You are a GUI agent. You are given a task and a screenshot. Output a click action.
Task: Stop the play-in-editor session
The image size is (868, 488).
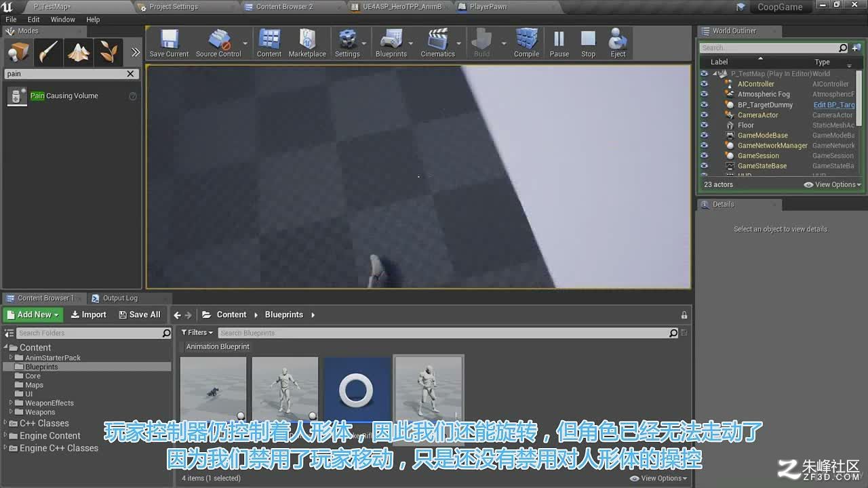(588, 43)
